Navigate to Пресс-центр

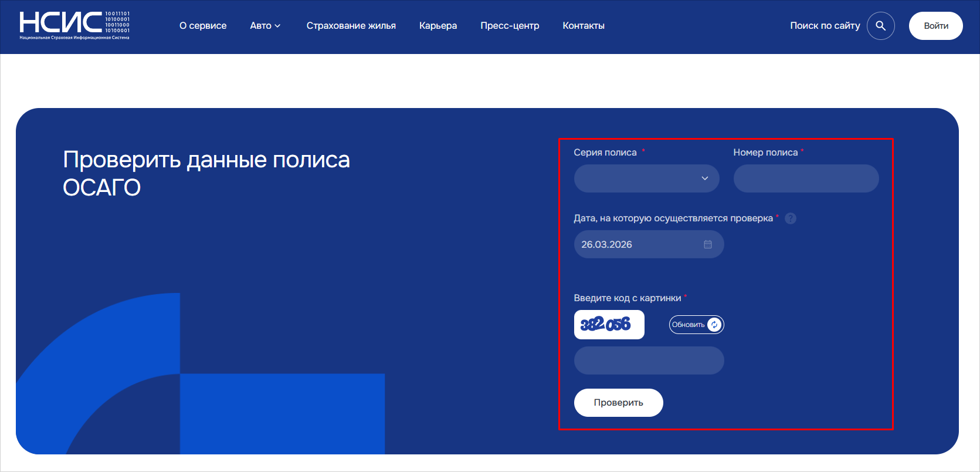(510, 26)
